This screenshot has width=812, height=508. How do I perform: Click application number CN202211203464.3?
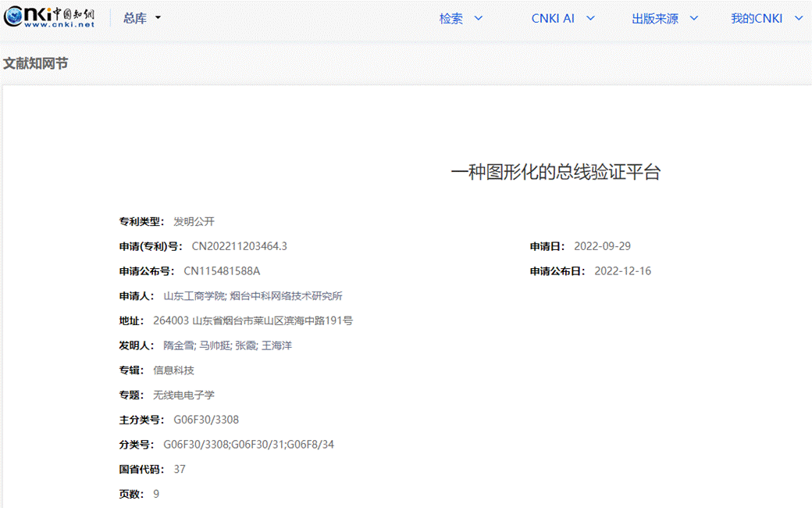(240, 246)
